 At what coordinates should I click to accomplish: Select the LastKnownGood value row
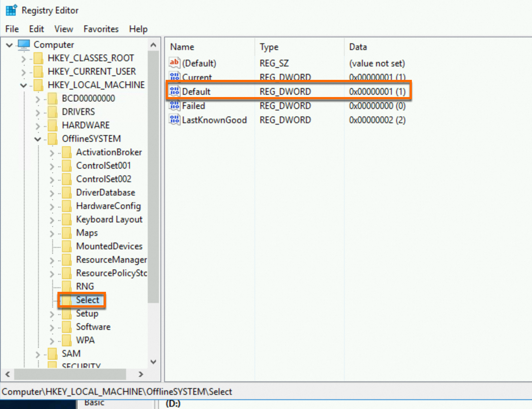(288, 120)
